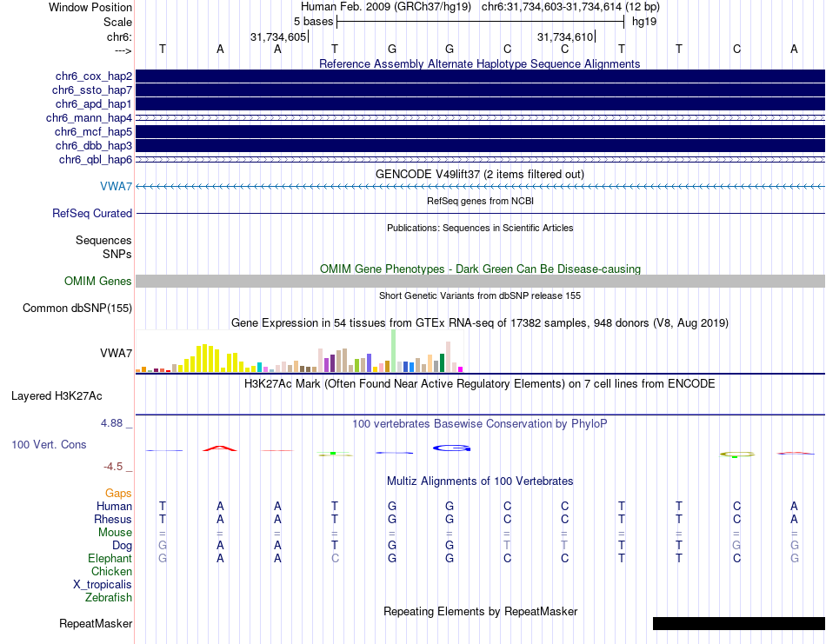Click the arrowed gap line for chr6_qbl_hap6

click(x=481, y=160)
